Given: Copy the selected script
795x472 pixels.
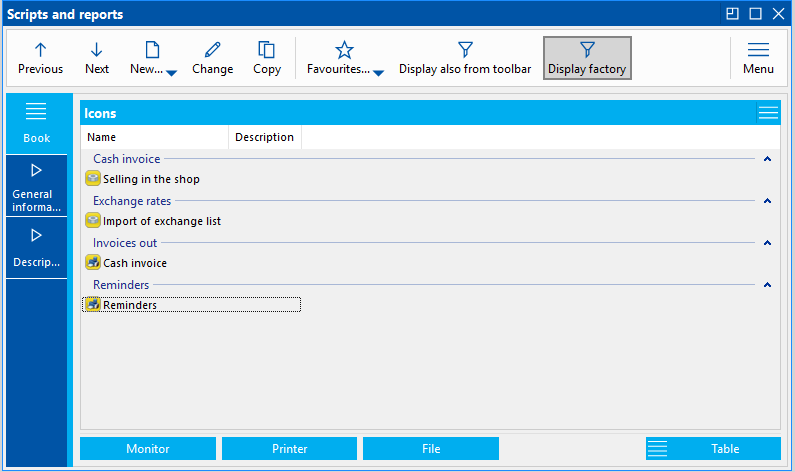Looking at the screenshot, I should point(267,58).
